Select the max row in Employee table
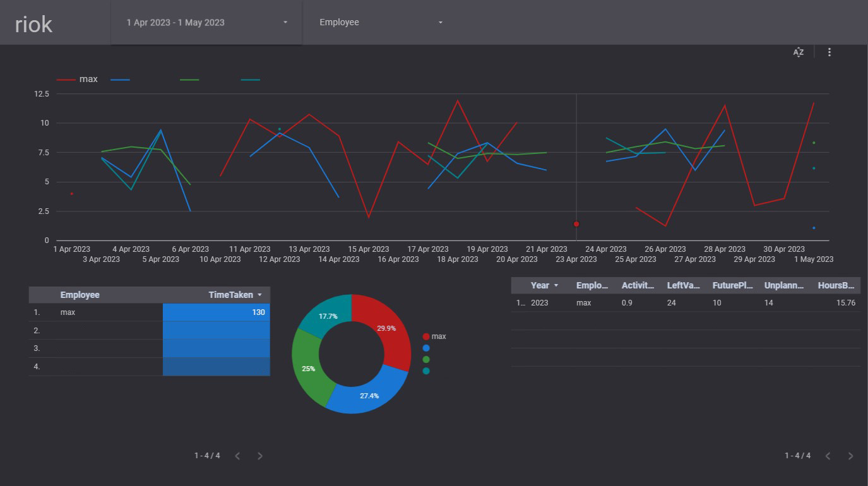The width and height of the screenshot is (868, 486). pos(69,312)
